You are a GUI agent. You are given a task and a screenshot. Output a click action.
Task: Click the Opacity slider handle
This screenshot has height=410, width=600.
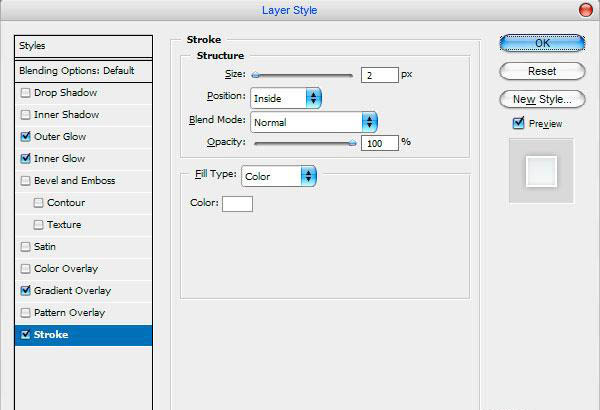(352, 144)
